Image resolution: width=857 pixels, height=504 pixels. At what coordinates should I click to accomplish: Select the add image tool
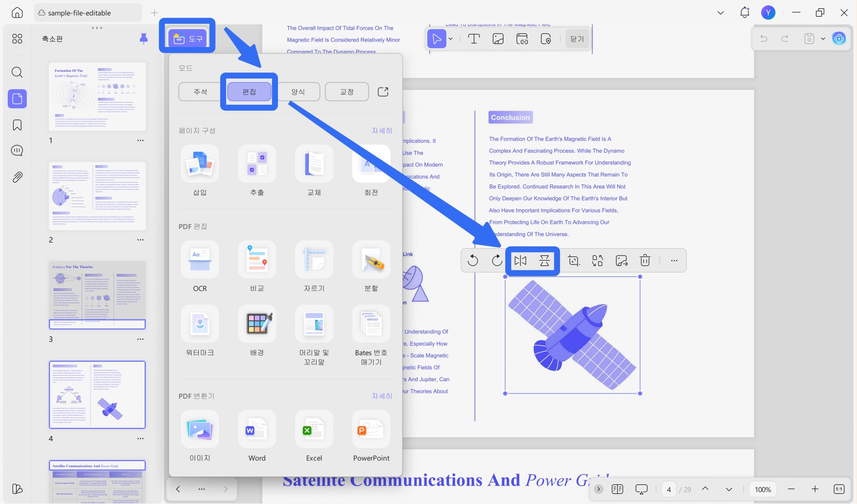pyautogui.click(x=498, y=39)
